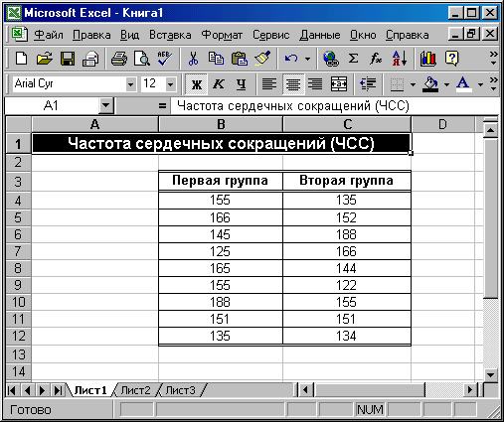
Task: Click the Select All corner button
Action: tap(19, 124)
